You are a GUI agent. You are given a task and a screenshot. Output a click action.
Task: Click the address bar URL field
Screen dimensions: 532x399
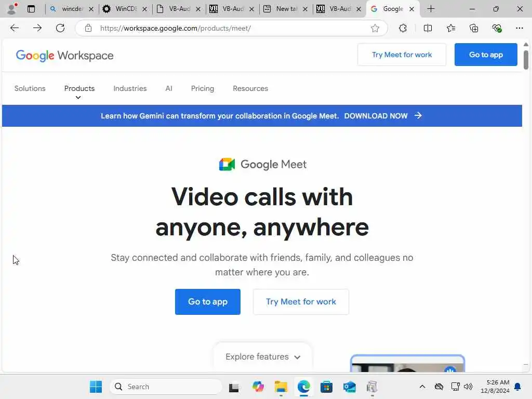coord(231,28)
